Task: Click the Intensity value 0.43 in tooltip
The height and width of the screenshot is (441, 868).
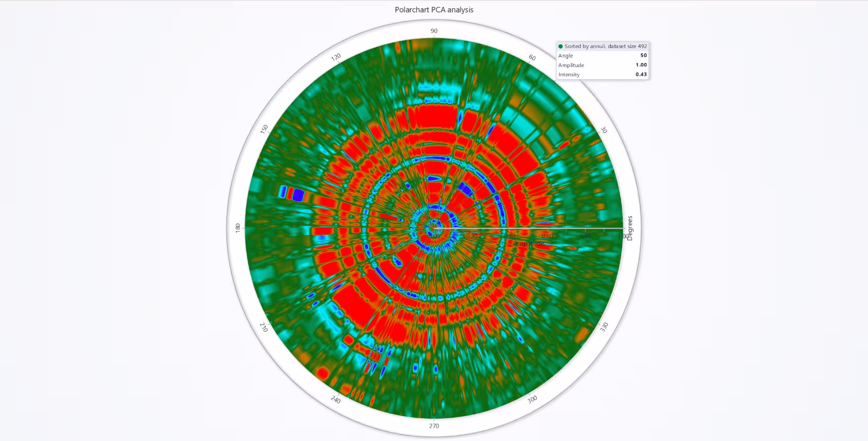Action: 642,74
